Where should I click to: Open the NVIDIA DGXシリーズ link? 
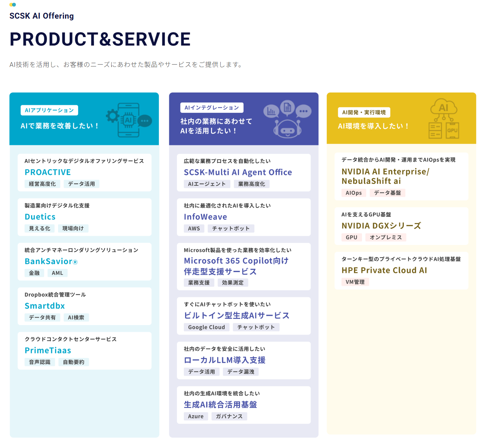(x=381, y=226)
